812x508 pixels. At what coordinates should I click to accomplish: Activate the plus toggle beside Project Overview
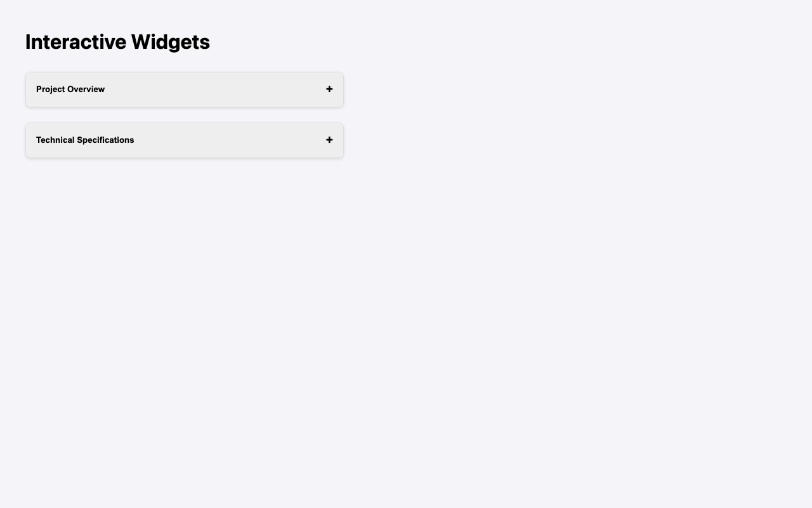[329, 89]
